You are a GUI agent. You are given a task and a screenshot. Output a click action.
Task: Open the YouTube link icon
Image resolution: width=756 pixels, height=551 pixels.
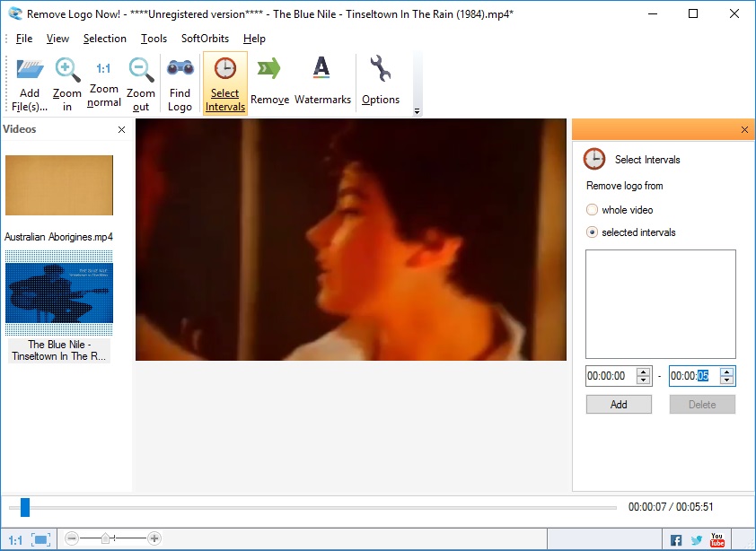pyautogui.click(x=717, y=540)
